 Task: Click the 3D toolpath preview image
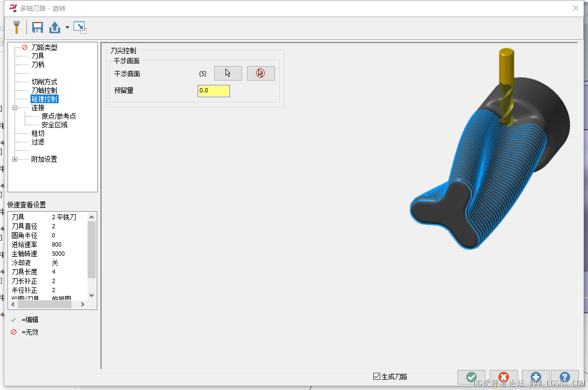click(490, 149)
